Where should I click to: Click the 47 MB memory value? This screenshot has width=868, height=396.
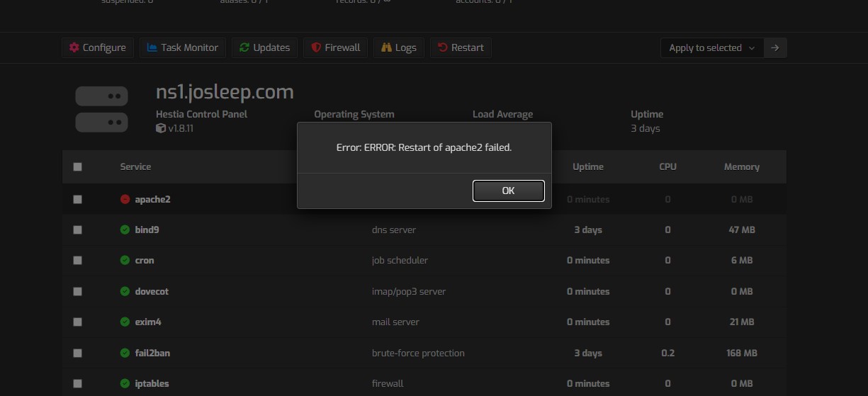tap(742, 230)
